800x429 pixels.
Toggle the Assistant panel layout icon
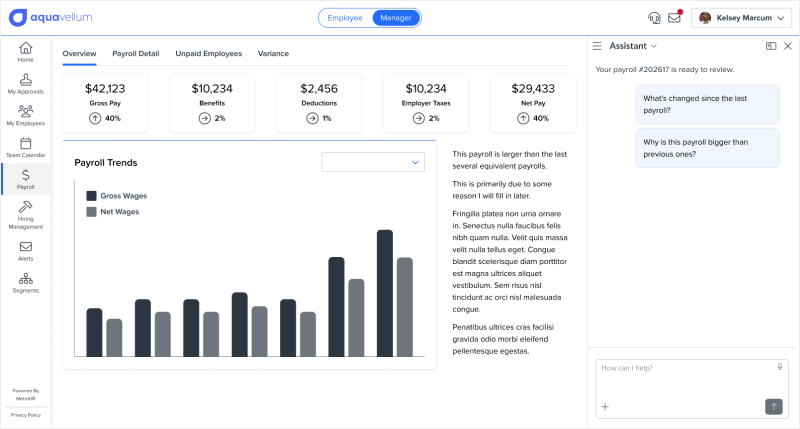coord(771,46)
